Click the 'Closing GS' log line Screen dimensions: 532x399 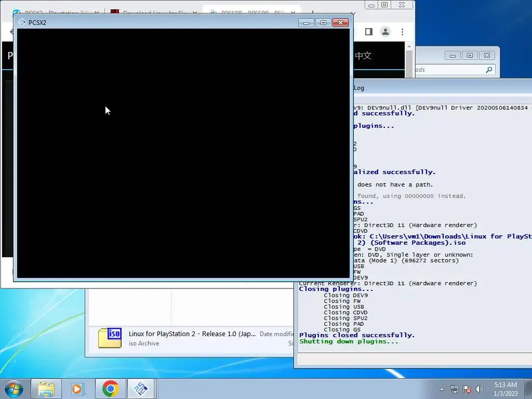[x=342, y=330]
